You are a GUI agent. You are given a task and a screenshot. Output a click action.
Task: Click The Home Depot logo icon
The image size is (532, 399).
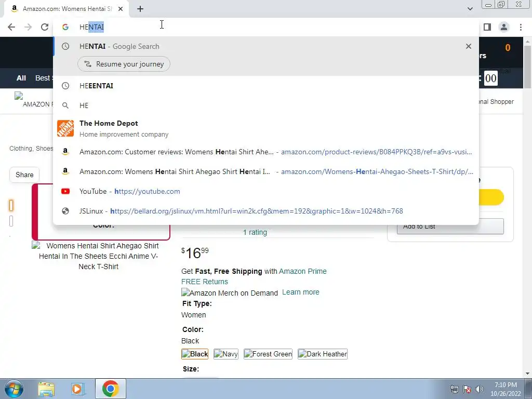coord(65,129)
